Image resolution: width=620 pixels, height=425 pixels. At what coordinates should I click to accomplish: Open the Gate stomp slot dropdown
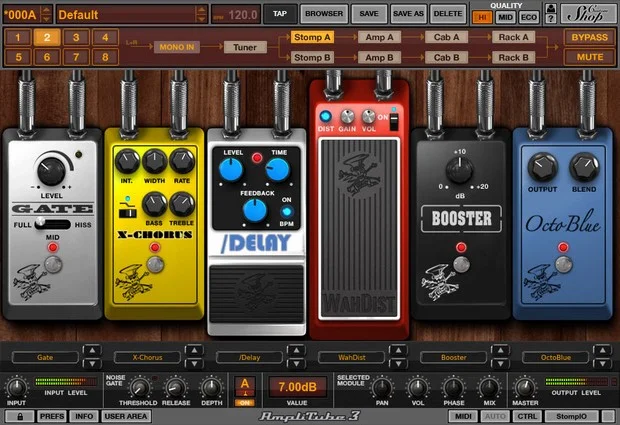[45, 357]
